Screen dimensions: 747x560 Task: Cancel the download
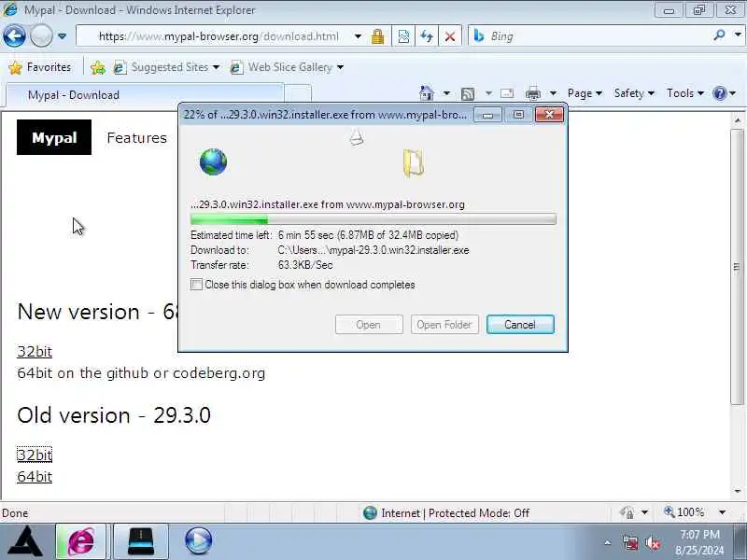click(520, 324)
